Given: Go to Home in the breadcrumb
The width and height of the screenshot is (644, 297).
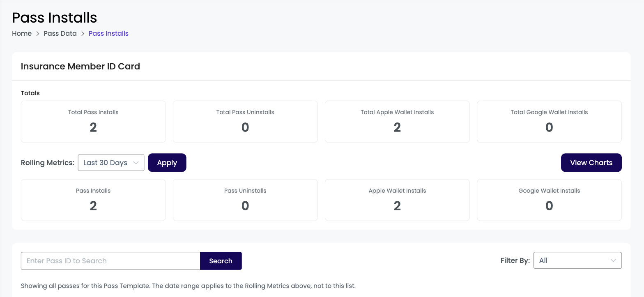Looking at the screenshot, I should (x=22, y=34).
